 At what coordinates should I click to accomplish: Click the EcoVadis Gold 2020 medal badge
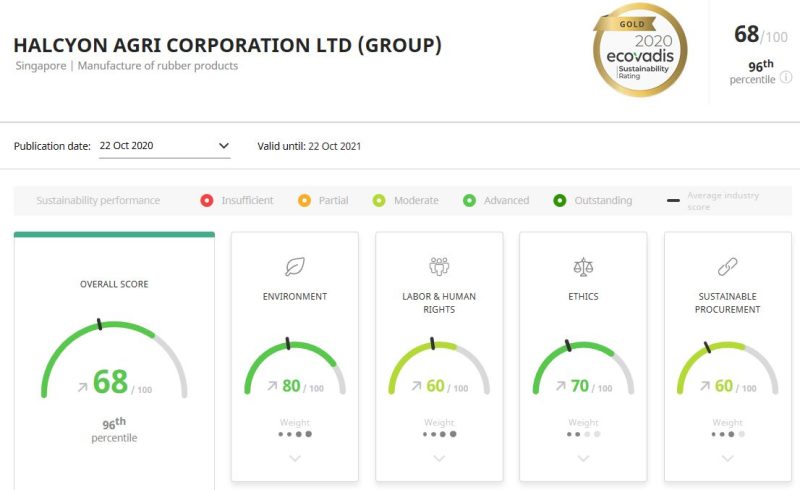tap(640, 51)
